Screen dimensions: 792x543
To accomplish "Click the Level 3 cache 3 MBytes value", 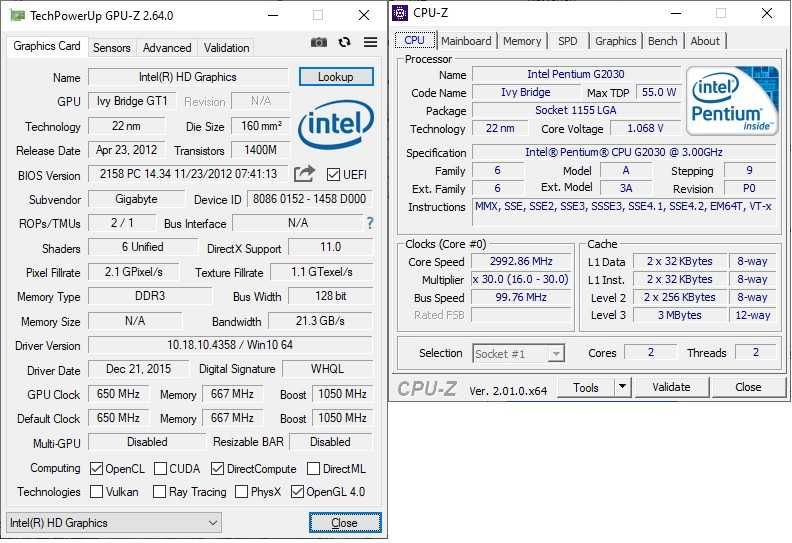I will [x=680, y=315].
